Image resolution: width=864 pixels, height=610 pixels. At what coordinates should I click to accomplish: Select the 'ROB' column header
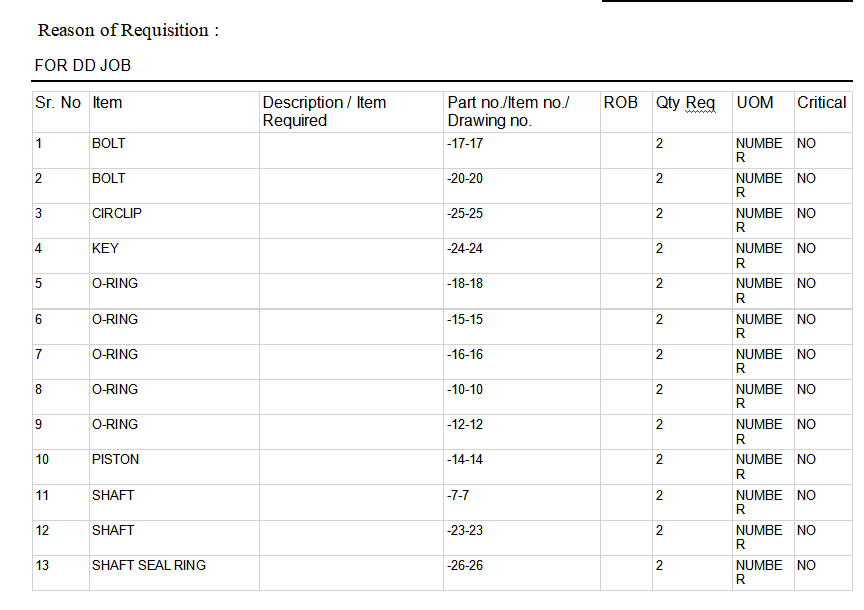click(x=620, y=103)
